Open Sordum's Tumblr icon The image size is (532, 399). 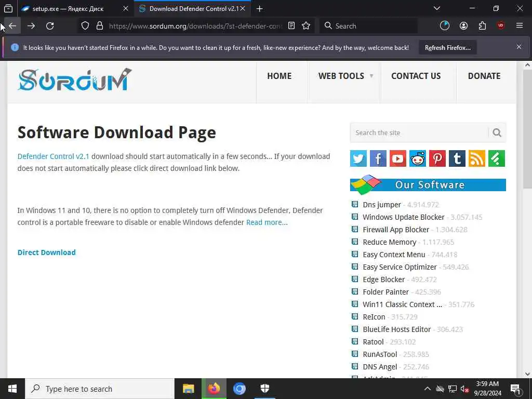click(457, 158)
